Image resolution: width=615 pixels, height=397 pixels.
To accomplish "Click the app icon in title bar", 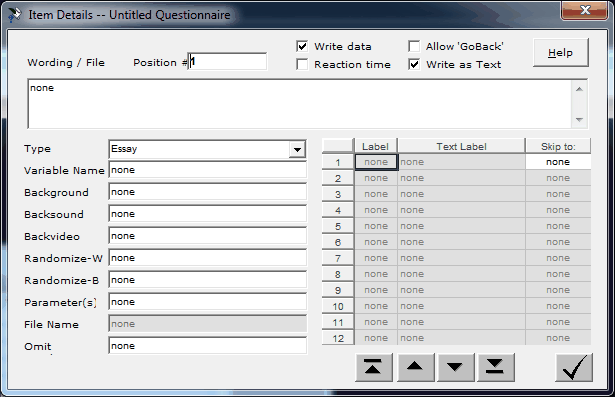I will pos(15,15).
